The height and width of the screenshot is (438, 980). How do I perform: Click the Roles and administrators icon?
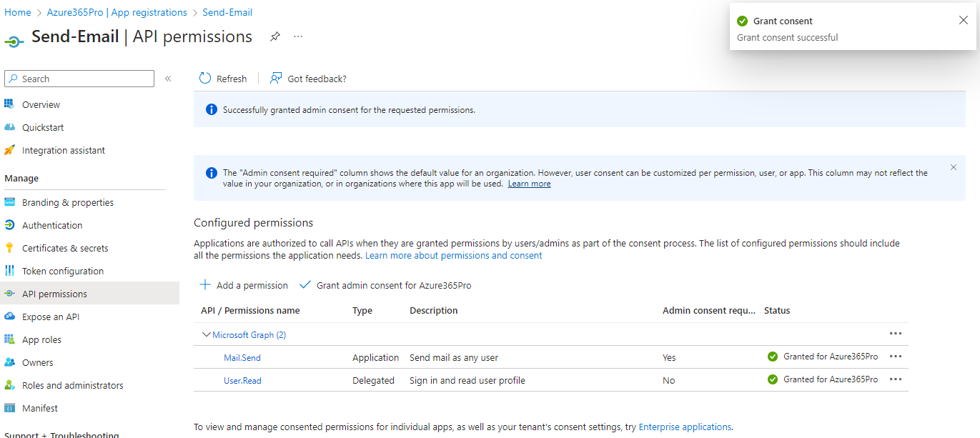pos(9,385)
